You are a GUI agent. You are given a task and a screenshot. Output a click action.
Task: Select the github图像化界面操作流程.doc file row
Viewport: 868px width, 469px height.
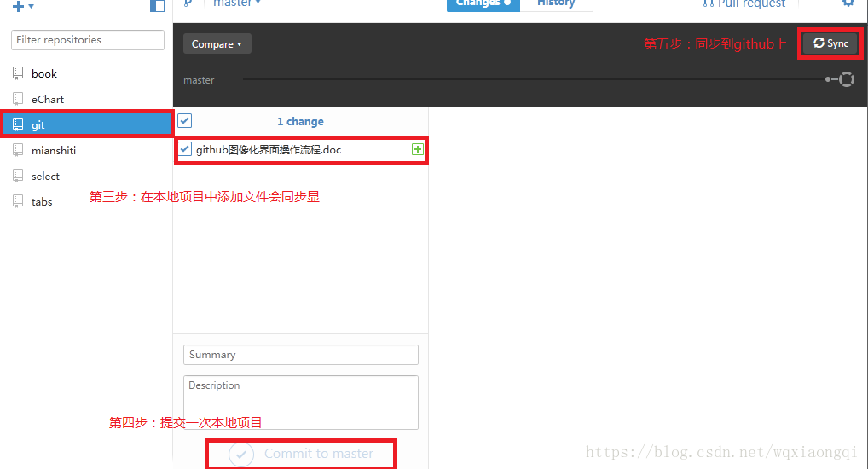301,149
